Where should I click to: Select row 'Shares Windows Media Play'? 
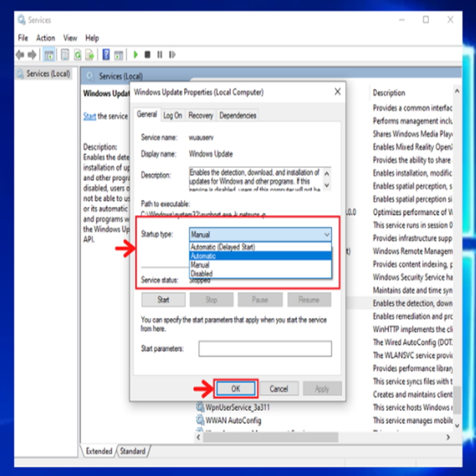tap(412, 134)
